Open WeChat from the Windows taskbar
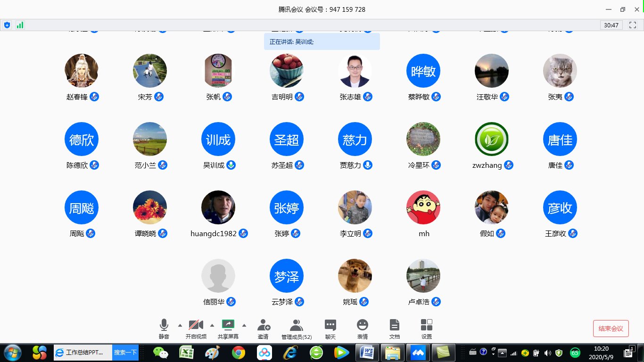The height and width of the screenshot is (362, 644). (161, 352)
